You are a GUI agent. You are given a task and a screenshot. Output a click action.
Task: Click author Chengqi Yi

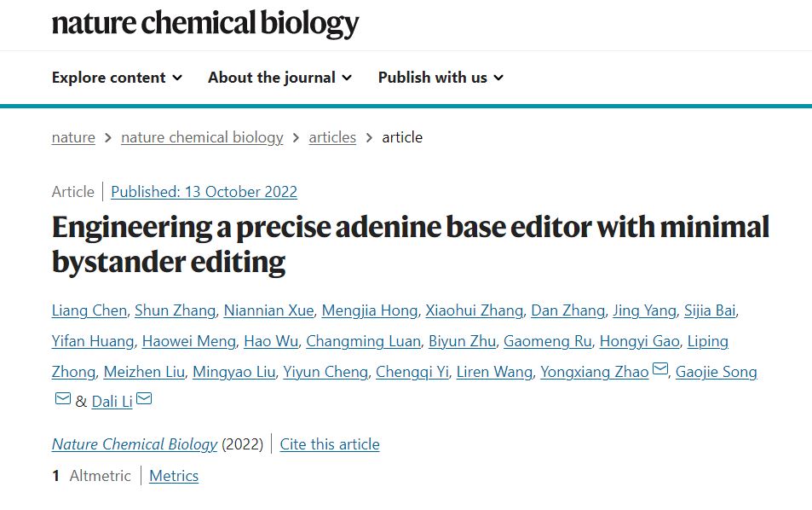coord(412,372)
